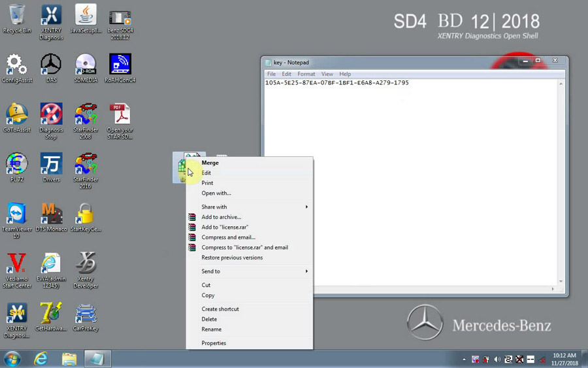This screenshot has width=588, height=368.
Task: Launch the CarProKey shortcut
Action: [x=86, y=316]
